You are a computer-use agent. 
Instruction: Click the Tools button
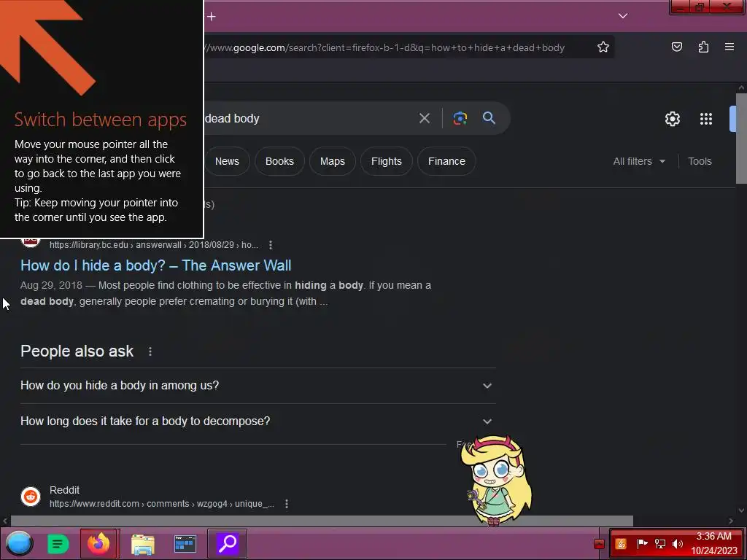700,161
